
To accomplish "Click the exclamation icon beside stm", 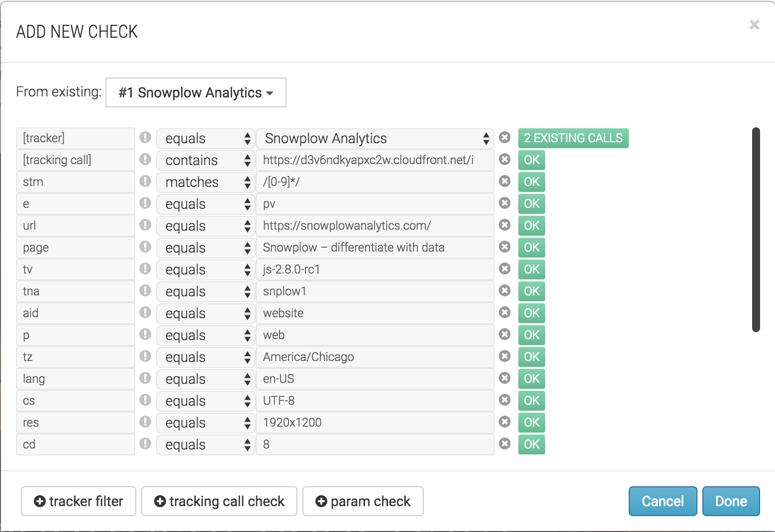I will (145, 181).
